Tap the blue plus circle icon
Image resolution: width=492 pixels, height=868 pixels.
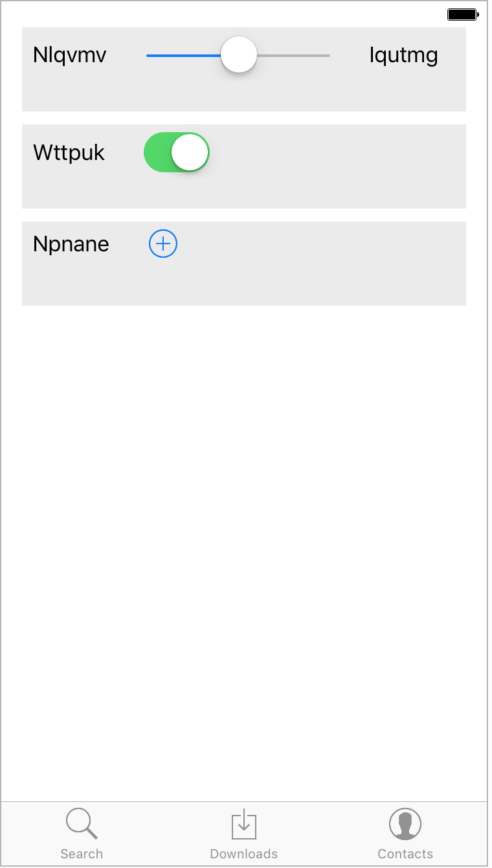[163, 244]
